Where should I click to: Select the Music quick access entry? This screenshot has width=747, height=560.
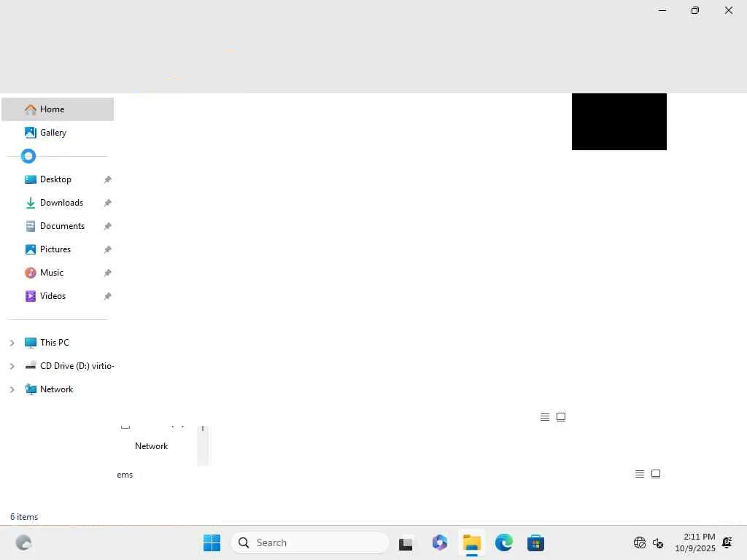click(x=58, y=273)
